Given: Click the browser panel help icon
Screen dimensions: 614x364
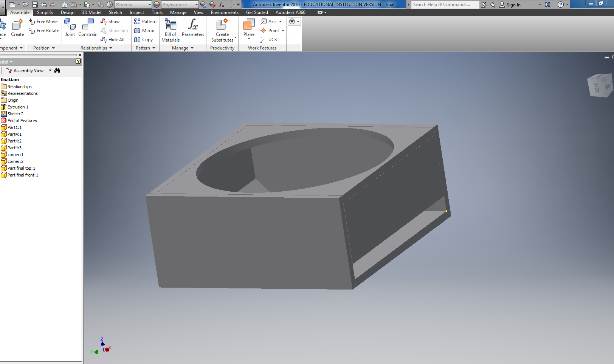Looking at the screenshot, I should (x=78, y=61).
